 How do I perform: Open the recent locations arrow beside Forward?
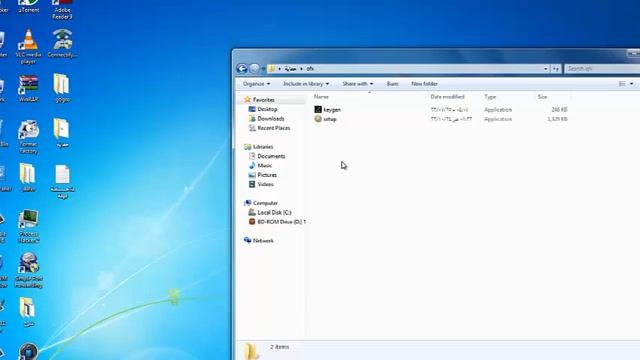coord(263,69)
